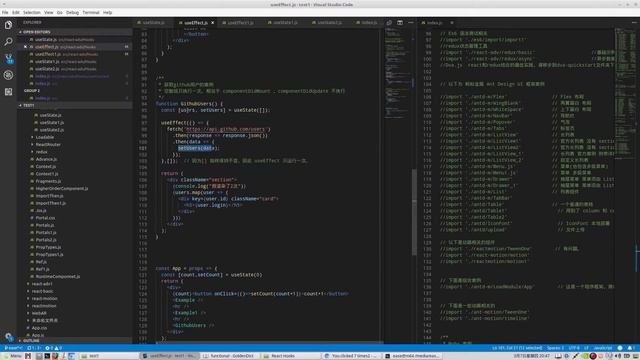Close the useEffect.js entry in Open Editors
The width and height of the screenshot is (640, 360).
tap(25, 47)
